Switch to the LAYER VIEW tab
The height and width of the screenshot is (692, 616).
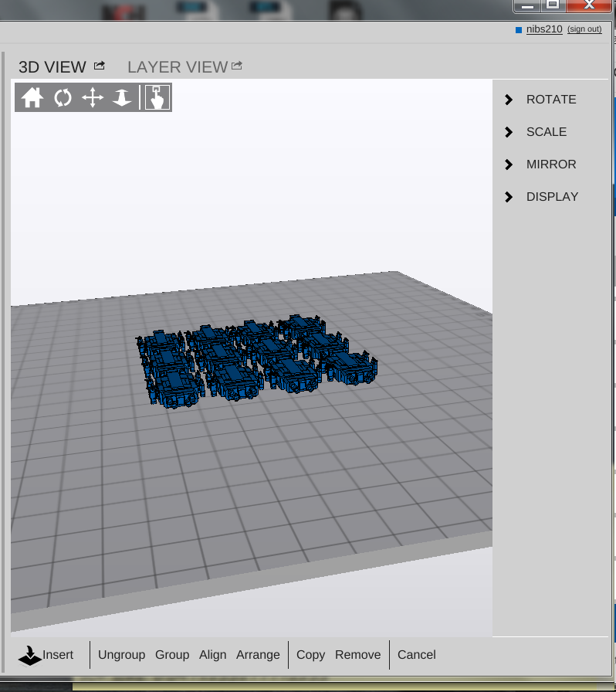pyautogui.click(x=178, y=67)
